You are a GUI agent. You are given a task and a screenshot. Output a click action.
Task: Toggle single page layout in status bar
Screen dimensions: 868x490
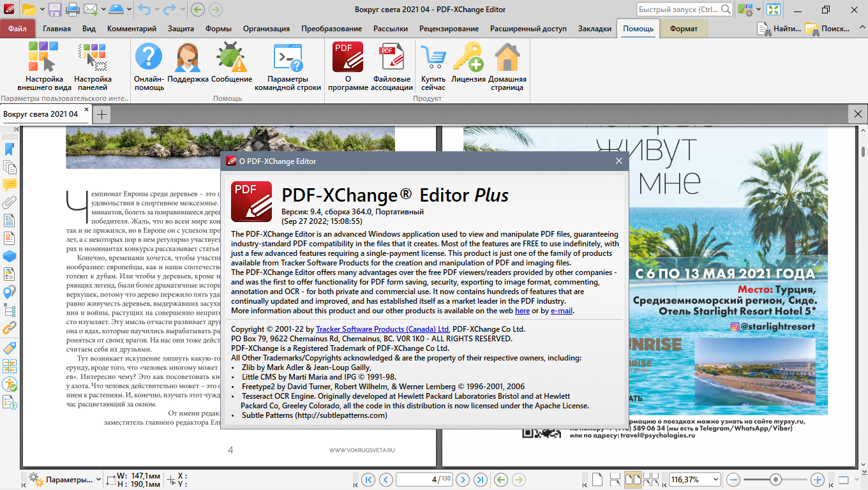point(597,479)
